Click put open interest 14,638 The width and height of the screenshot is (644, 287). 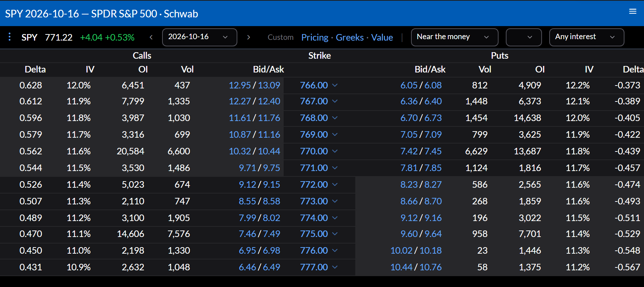click(528, 118)
